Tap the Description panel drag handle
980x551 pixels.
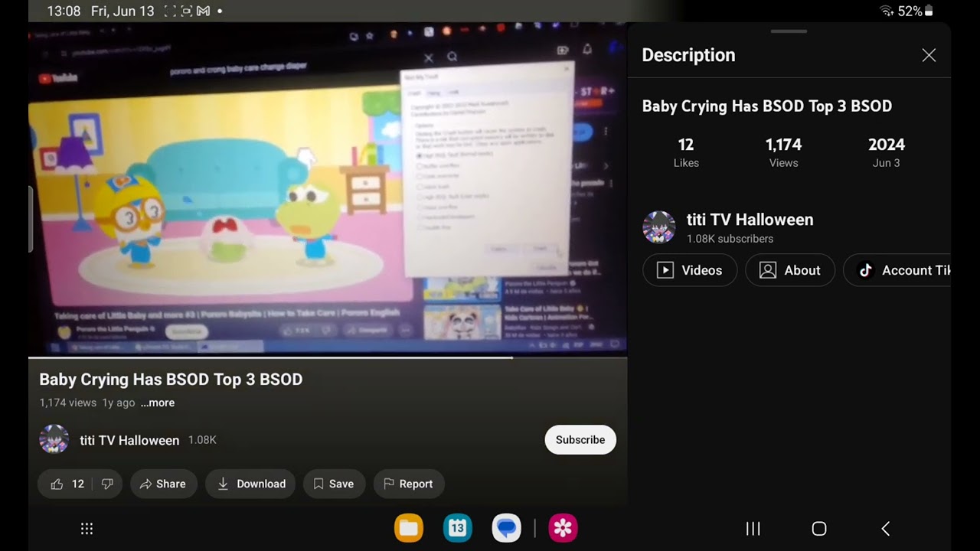789,31
